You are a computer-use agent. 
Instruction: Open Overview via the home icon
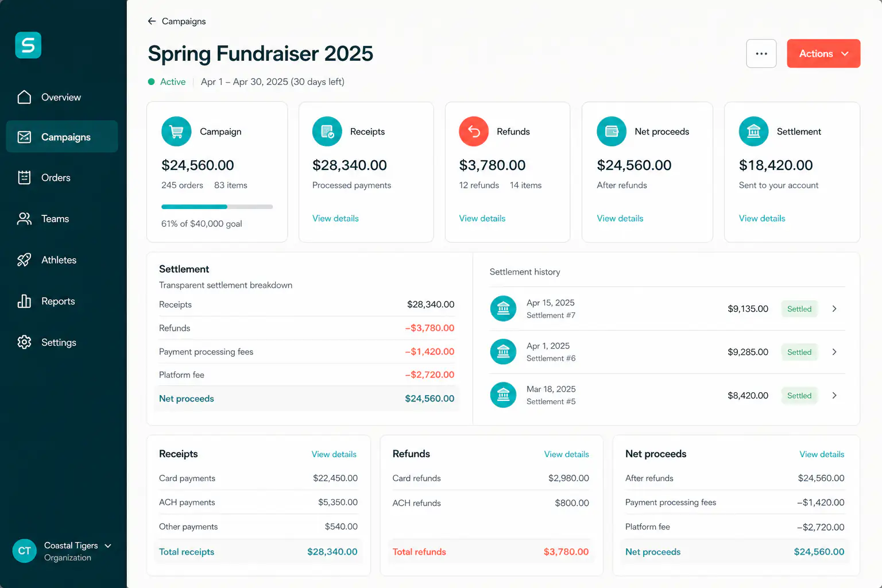pyautogui.click(x=24, y=97)
